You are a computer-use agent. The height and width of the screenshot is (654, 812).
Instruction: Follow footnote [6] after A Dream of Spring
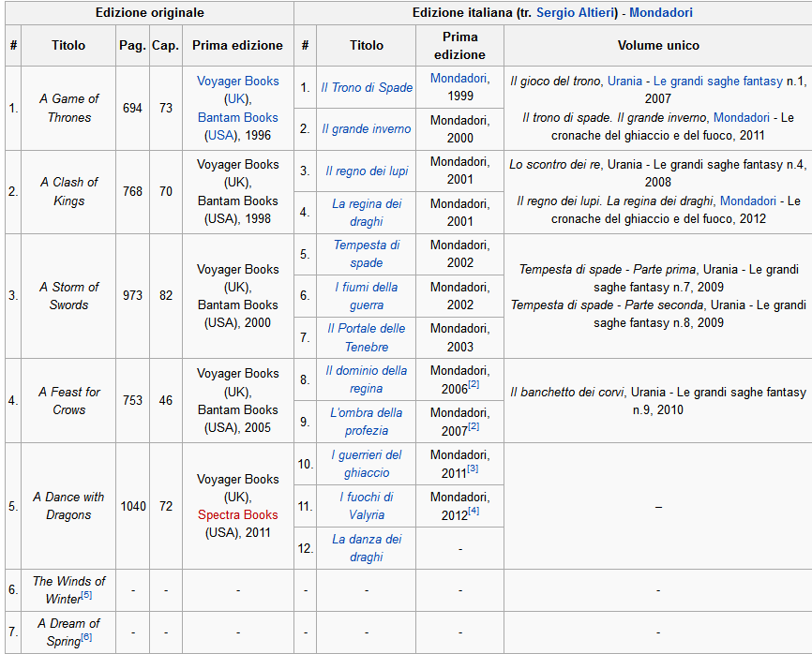86,637
